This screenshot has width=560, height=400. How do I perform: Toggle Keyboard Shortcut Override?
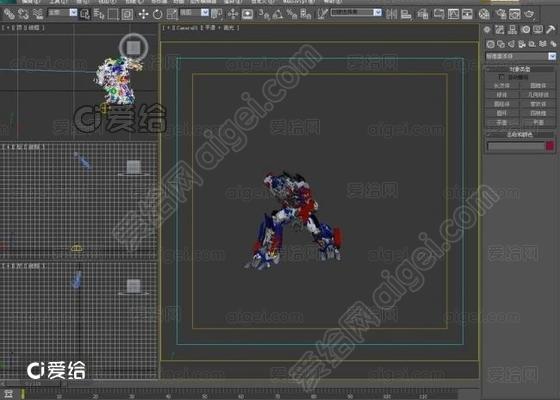pyautogui.click(x=247, y=14)
